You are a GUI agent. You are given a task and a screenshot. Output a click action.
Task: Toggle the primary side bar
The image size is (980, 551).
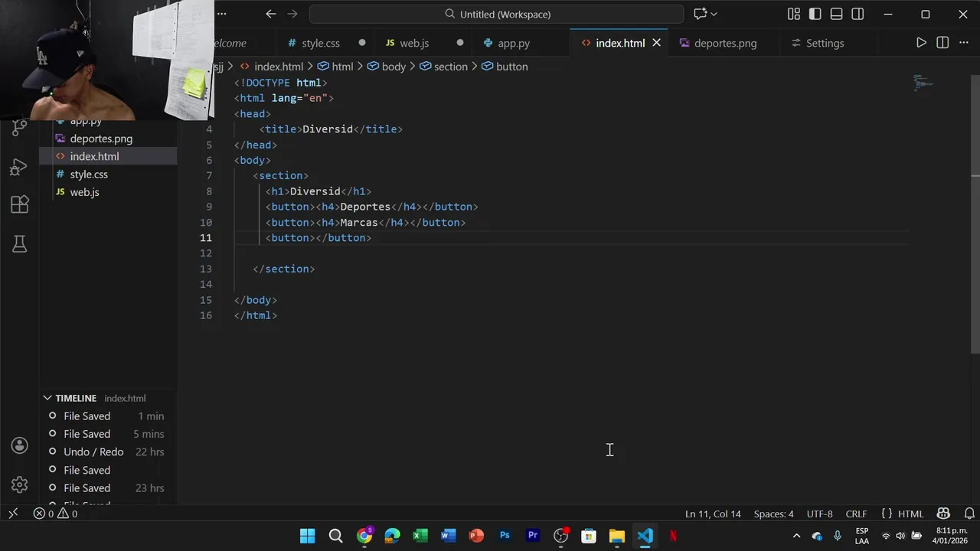(x=815, y=14)
